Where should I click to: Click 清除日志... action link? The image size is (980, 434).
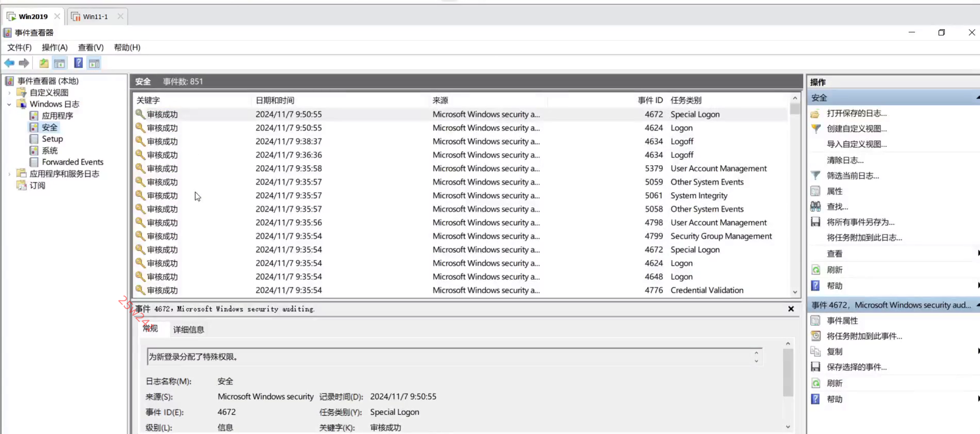(845, 160)
